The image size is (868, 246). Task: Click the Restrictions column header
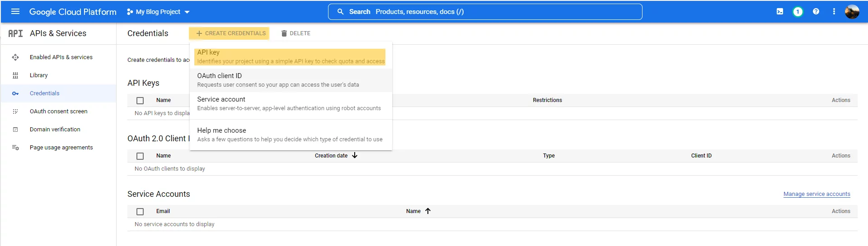click(547, 100)
